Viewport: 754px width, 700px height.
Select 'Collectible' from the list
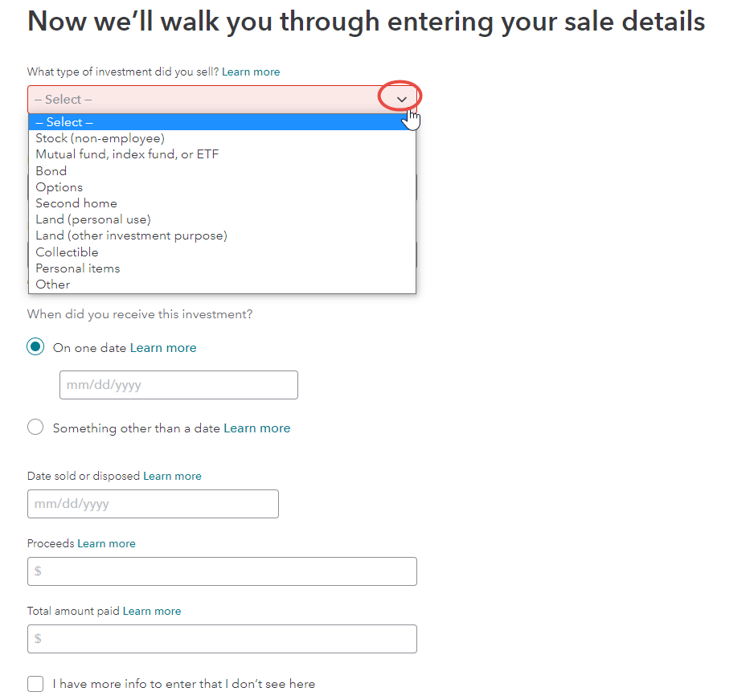coord(67,252)
